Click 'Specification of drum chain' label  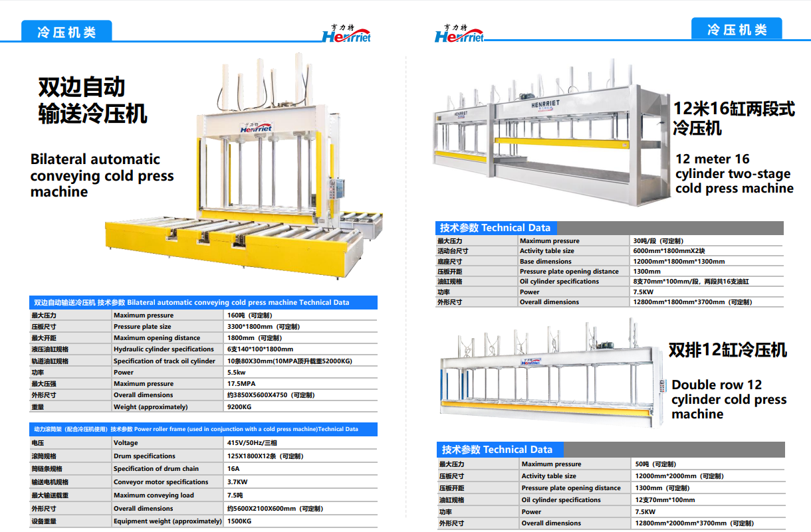coord(156,469)
